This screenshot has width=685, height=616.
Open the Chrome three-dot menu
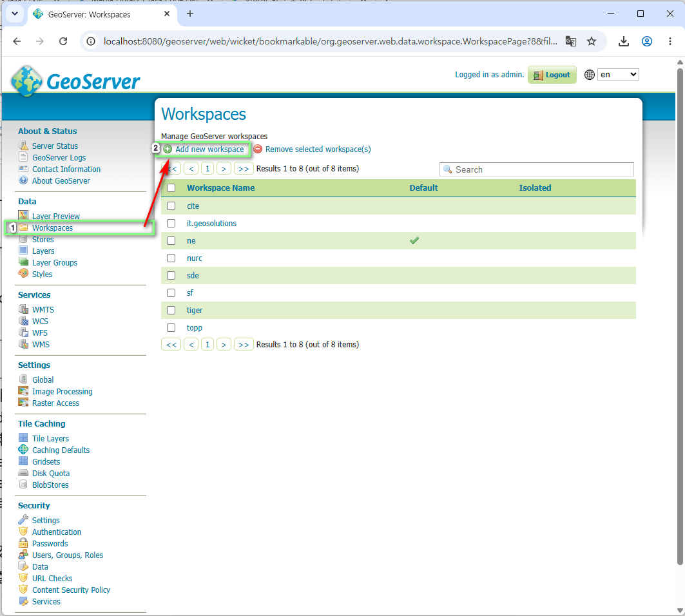coord(670,41)
